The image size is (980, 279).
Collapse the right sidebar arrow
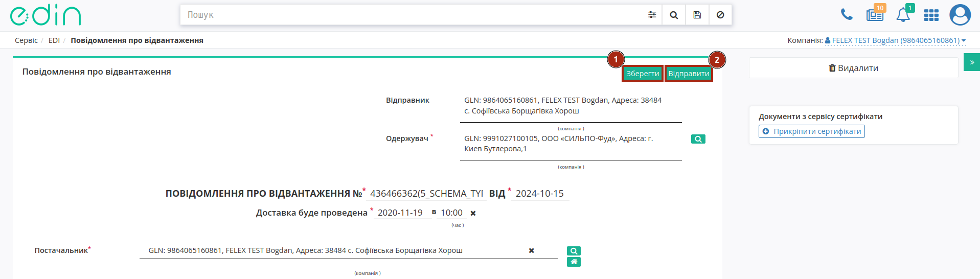click(x=972, y=62)
